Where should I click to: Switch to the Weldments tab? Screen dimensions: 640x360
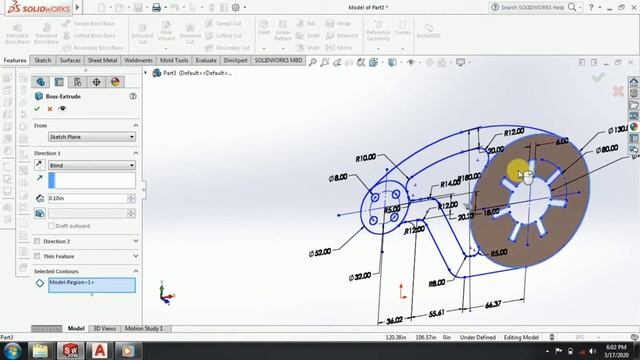[138, 60]
